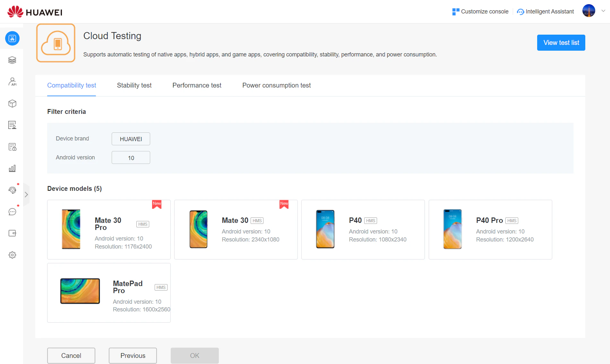Open the API user icon in sidebar
The height and width of the screenshot is (364, 610).
point(12,82)
